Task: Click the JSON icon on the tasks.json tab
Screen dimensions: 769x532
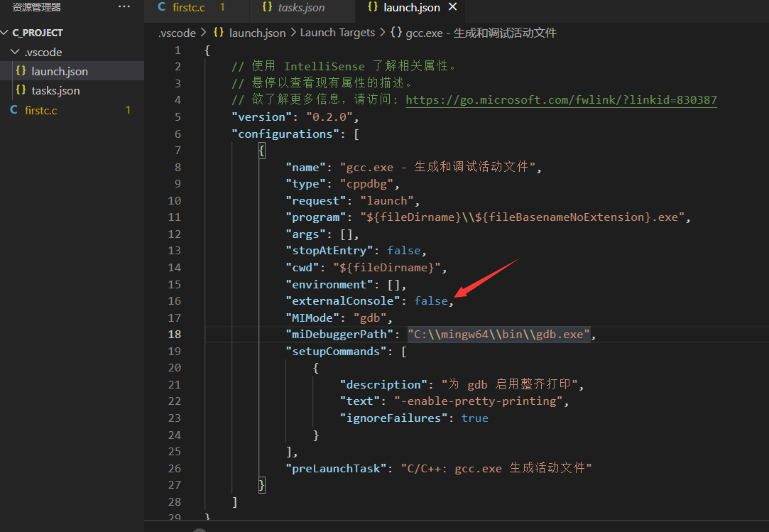Action: click(267, 7)
